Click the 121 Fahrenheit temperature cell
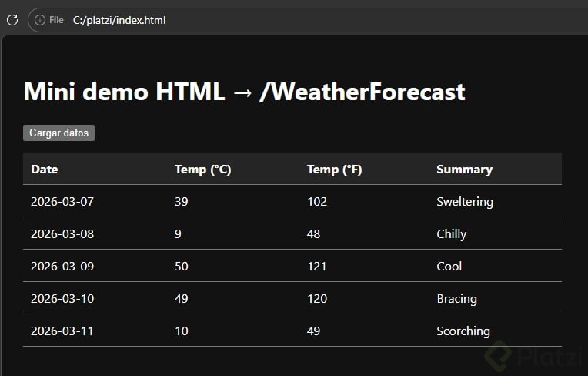Screen dimensions: 588x376 316,267
